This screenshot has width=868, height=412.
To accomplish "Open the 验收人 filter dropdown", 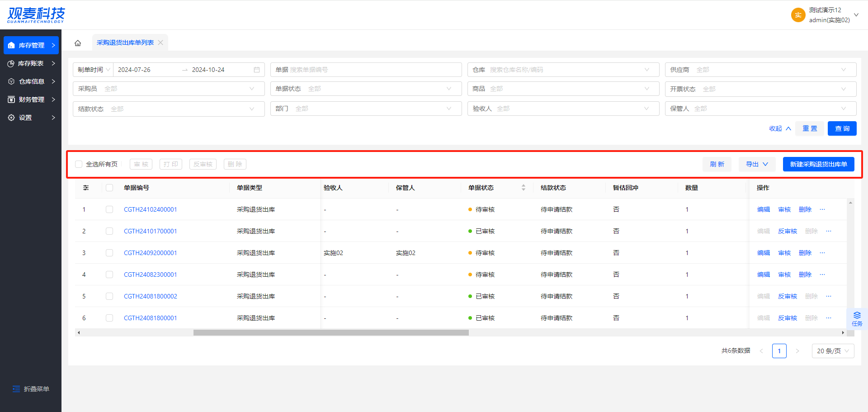I will tap(563, 109).
